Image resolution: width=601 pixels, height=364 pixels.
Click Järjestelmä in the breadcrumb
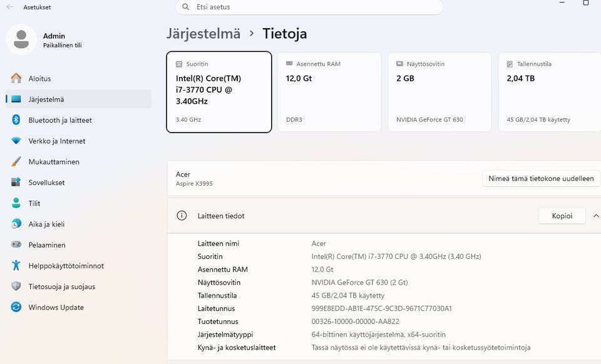coord(203,34)
